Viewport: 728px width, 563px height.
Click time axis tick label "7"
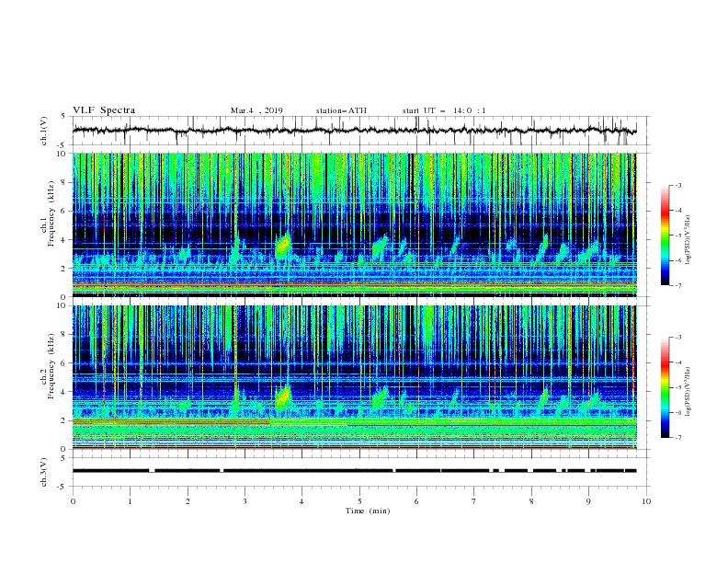click(x=474, y=501)
